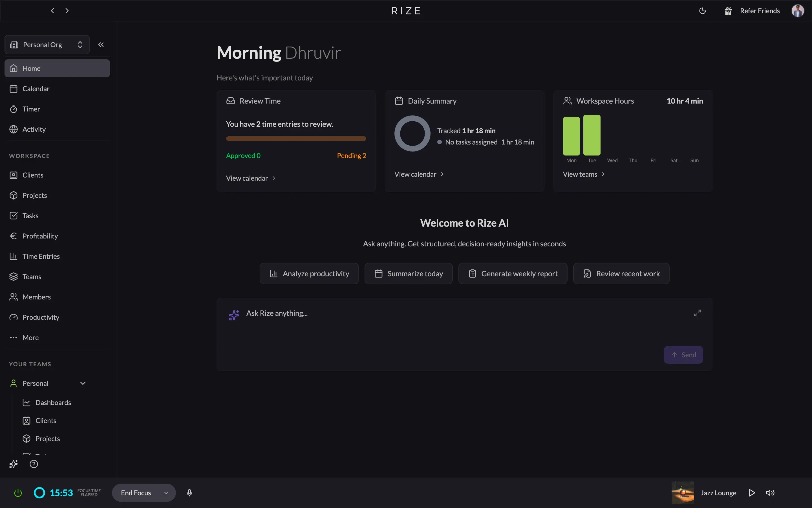Expand the Ask Rize chat box
The height and width of the screenshot is (508, 812).
tap(697, 313)
